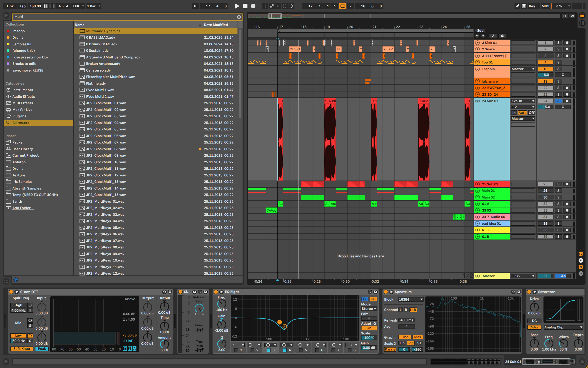Jump to previous locator arrow
Viewport: 588px width, 368px height.
(x=477, y=36)
